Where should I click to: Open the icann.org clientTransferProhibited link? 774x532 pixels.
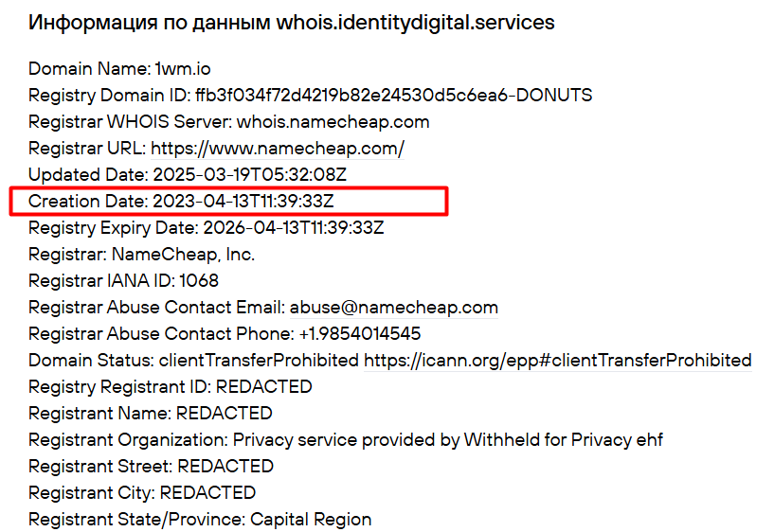tap(557, 361)
